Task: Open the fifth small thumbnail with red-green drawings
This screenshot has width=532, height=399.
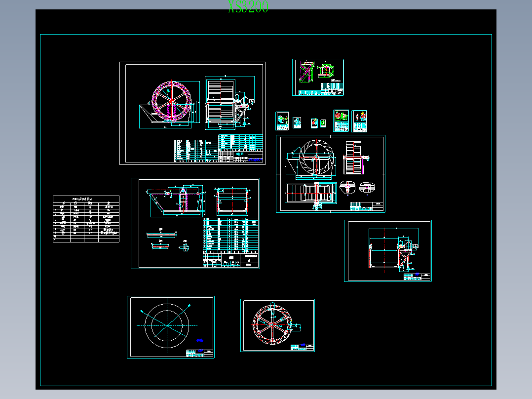Action: [x=341, y=120]
